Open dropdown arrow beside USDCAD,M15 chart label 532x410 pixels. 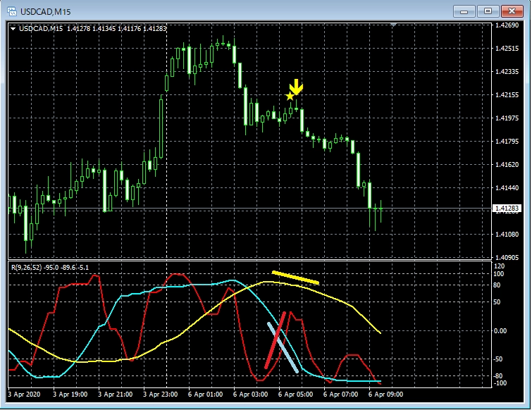click(x=13, y=28)
